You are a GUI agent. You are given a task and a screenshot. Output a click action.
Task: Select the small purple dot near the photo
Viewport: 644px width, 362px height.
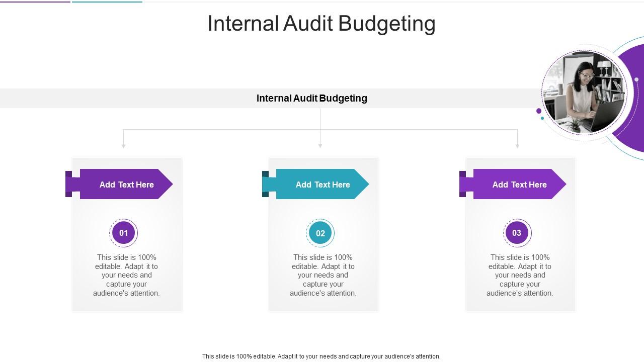(538, 110)
